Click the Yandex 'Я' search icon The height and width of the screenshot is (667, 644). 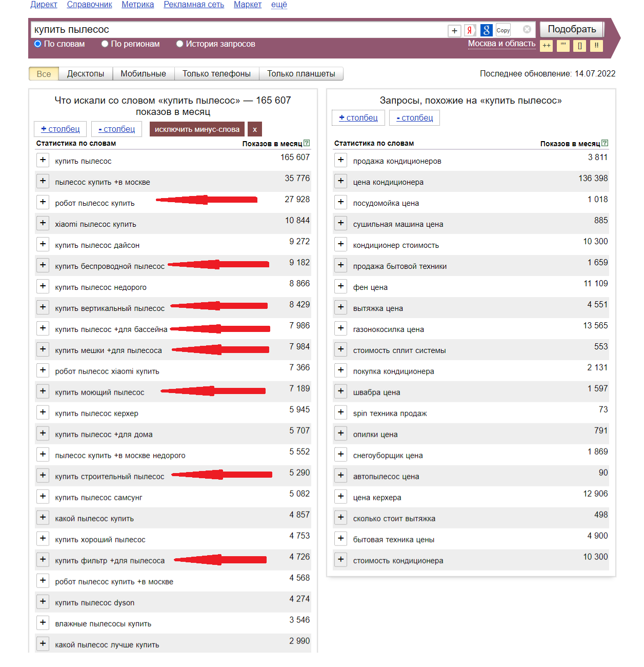[x=470, y=30]
